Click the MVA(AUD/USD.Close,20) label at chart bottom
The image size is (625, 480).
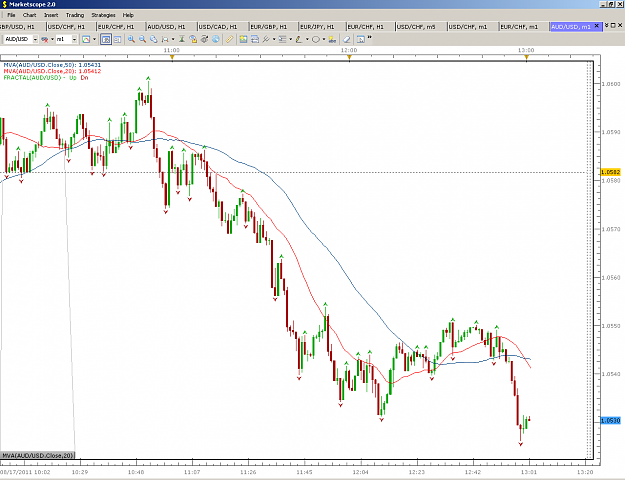pos(38,455)
